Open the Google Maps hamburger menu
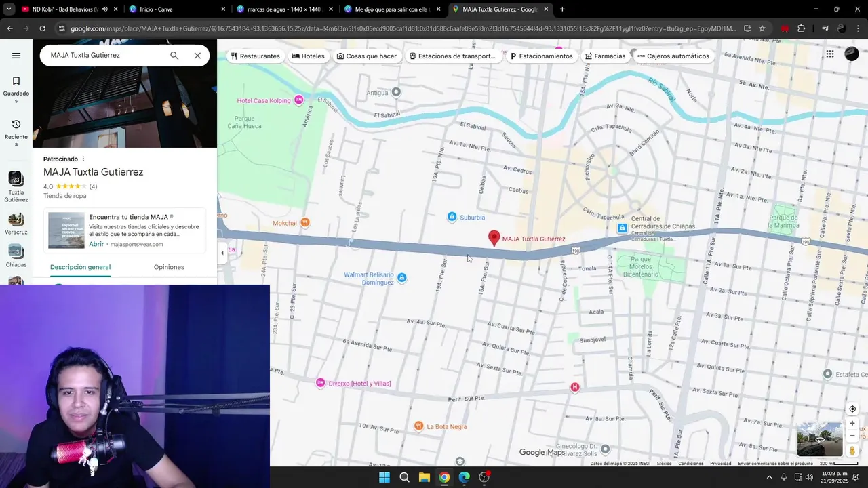 pyautogui.click(x=16, y=56)
